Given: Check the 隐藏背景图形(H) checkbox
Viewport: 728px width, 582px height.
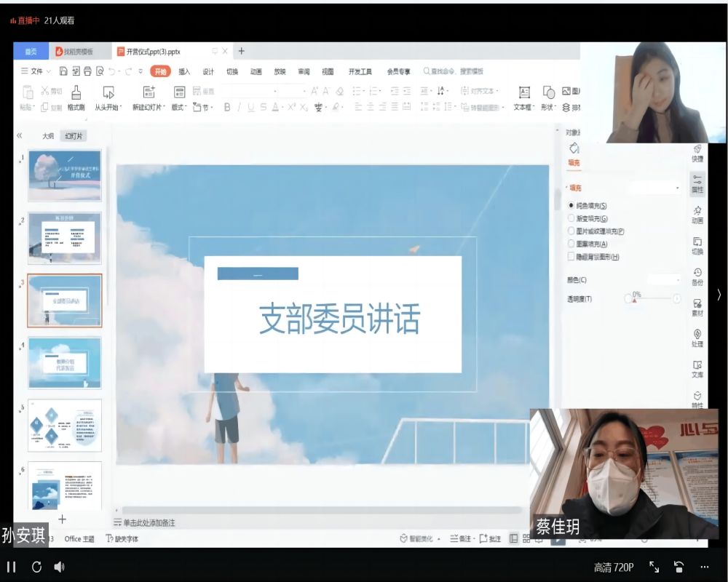Looking at the screenshot, I should click(571, 257).
